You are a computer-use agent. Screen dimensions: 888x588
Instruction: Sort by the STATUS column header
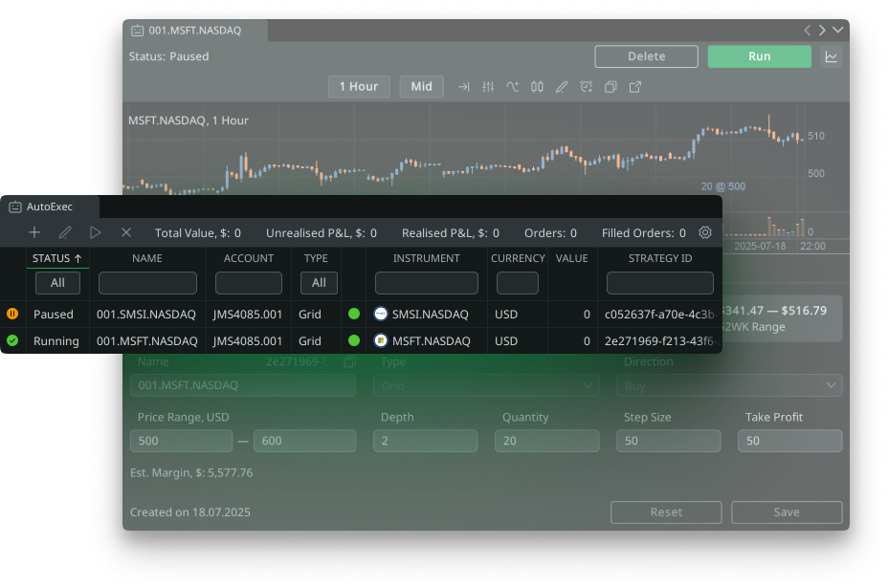click(x=56, y=258)
